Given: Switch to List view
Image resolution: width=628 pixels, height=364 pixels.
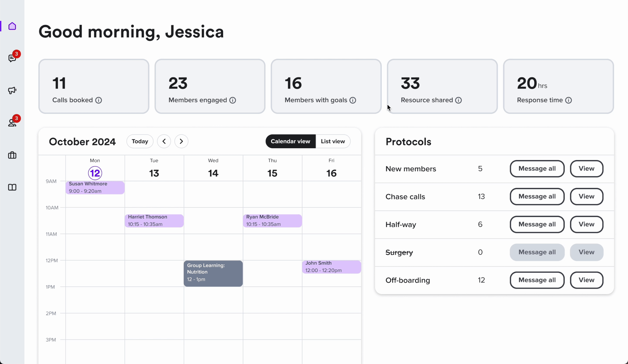Looking at the screenshot, I should pyautogui.click(x=333, y=141).
